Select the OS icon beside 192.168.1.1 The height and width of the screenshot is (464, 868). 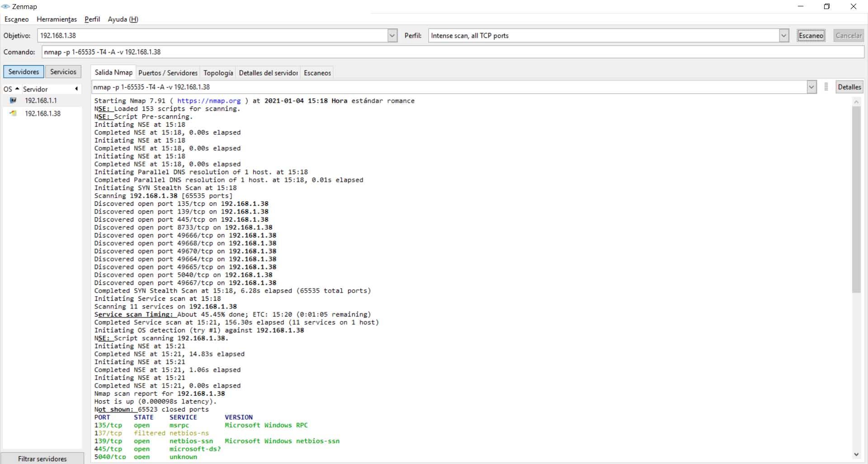(13, 100)
